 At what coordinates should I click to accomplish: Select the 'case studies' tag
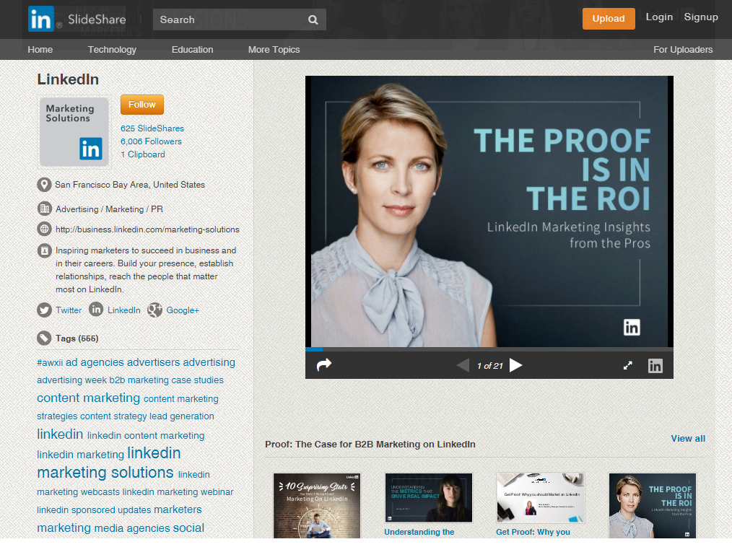tap(198, 380)
